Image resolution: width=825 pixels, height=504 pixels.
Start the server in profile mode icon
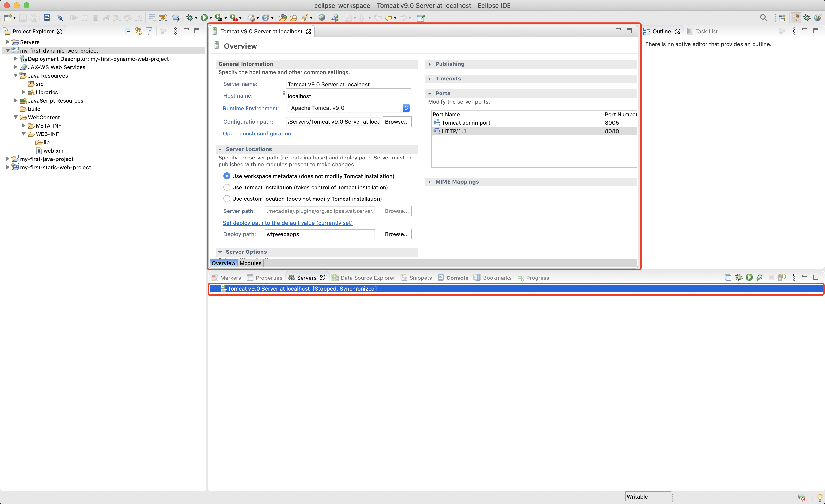coord(760,278)
